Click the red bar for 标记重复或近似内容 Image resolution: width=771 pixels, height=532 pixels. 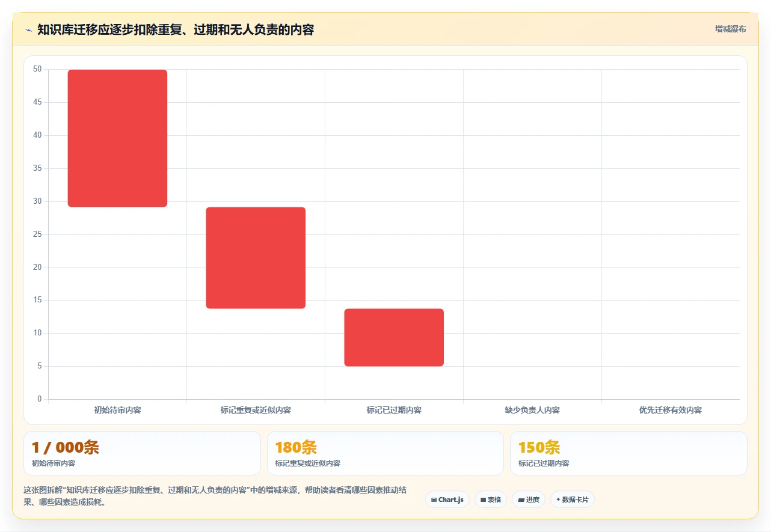tap(256, 258)
